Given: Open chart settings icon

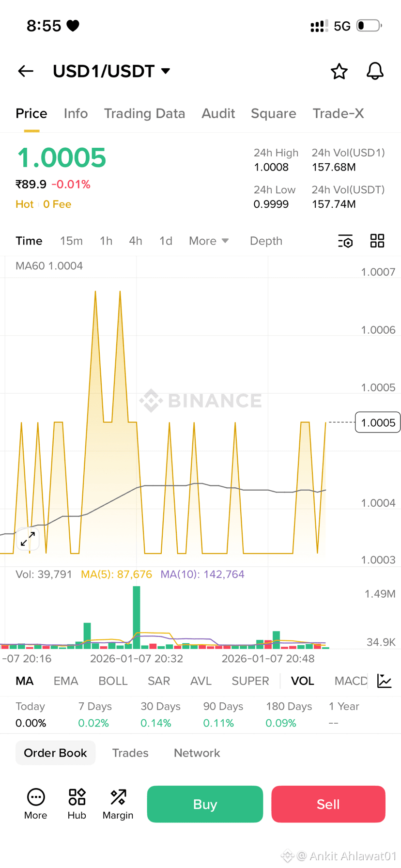Looking at the screenshot, I should (345, 241).
